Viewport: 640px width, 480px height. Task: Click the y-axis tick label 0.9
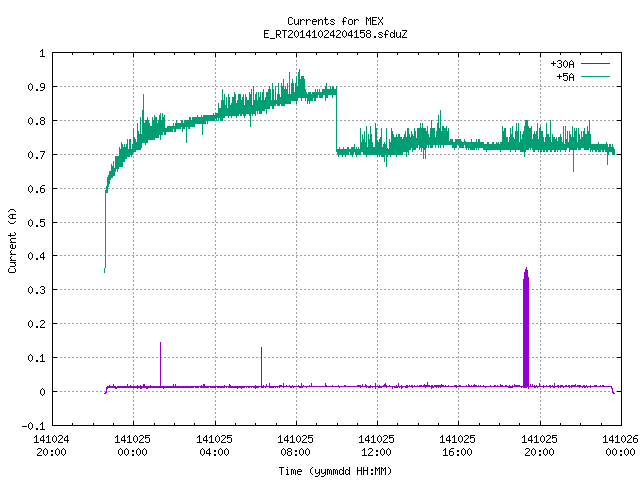36,87
